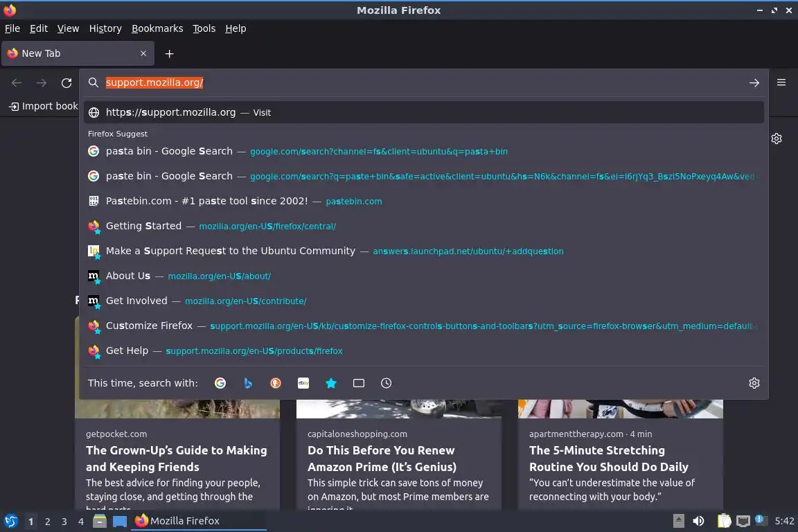Switch to workspace 4 in taskbar
This screenshot has width=798, height=532.
[x=80, y=522]
